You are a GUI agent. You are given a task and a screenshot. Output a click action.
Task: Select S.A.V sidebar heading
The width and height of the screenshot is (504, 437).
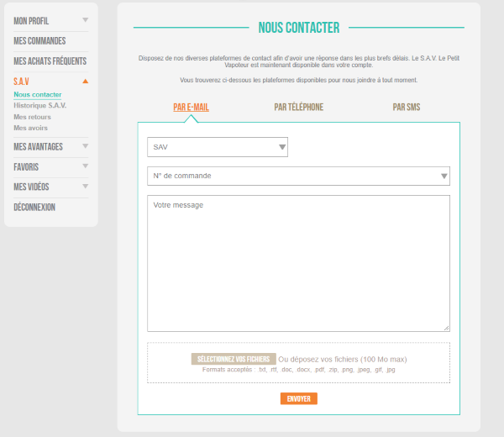[x=21, y=82]
